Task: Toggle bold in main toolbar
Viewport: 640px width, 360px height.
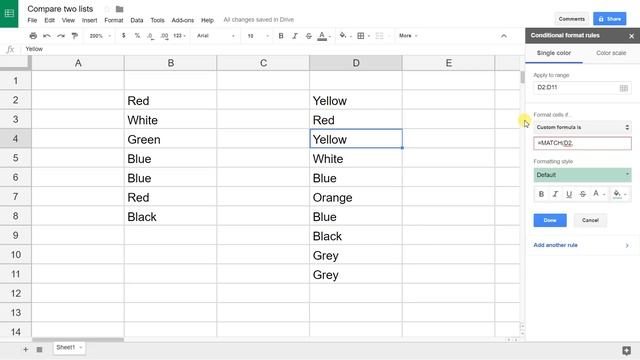Action: point(281,36)
